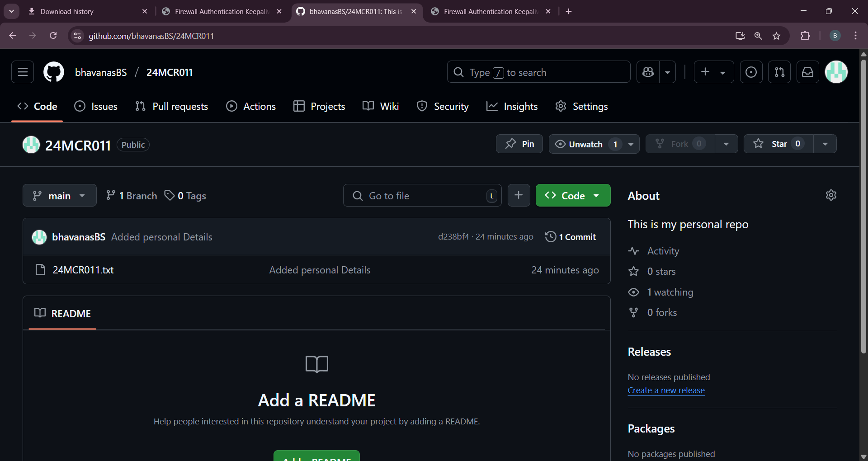Open the tab search dropdown arrow
Viewport: 868px width, 461px height.
coord(11,11)
